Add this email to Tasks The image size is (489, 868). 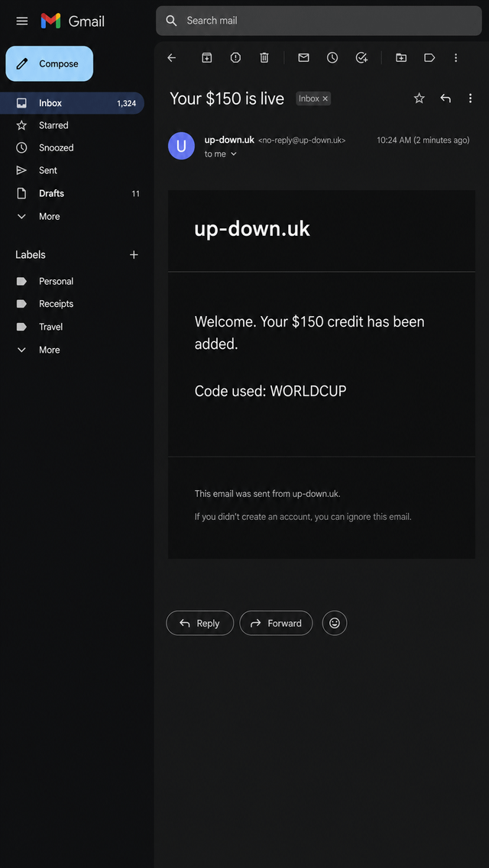[361, 57]
